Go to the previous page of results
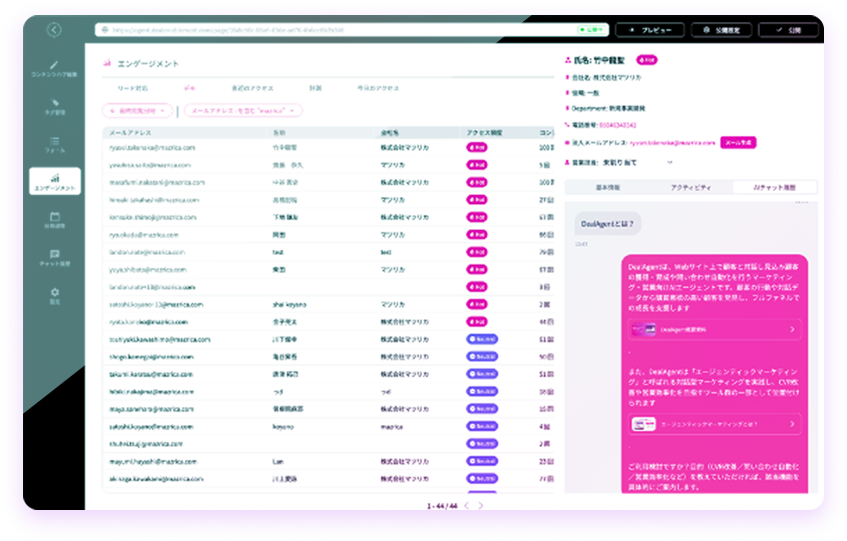This screenshot has width=847, height=541. pos(467,505)
